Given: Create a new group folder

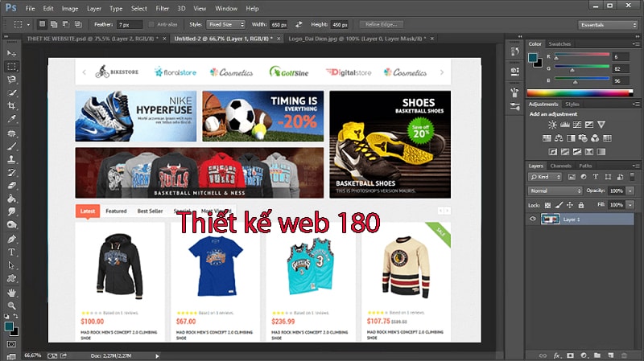Looking at the screenshot, I should click(x=597, y=355).
